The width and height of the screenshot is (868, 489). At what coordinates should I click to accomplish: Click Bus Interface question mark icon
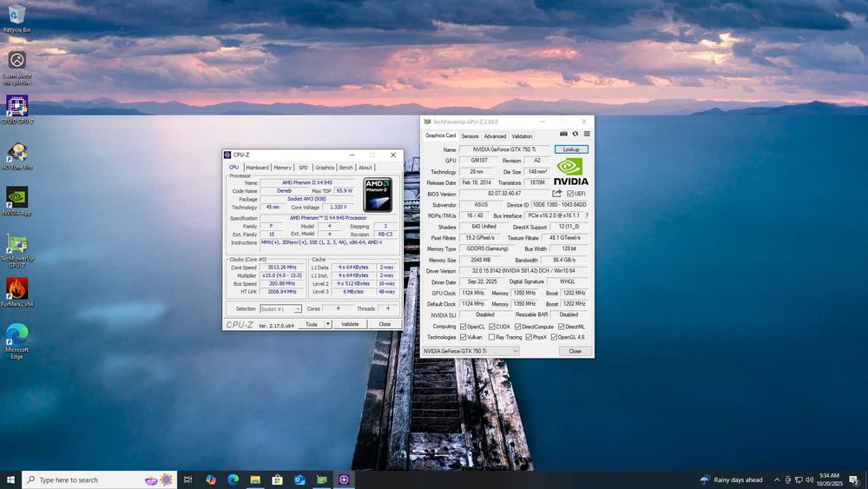point(587,215)
